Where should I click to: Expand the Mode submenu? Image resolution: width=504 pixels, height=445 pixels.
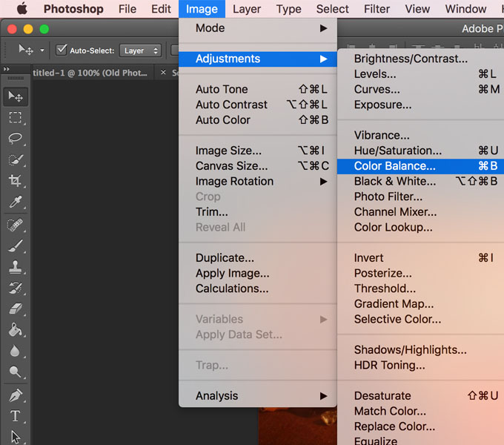point(258,28)
